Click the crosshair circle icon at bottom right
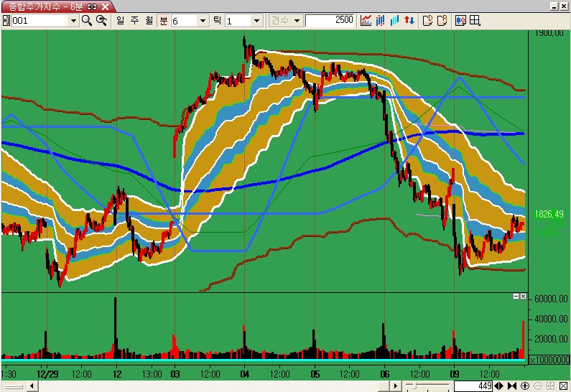 (x=525, y=386)
